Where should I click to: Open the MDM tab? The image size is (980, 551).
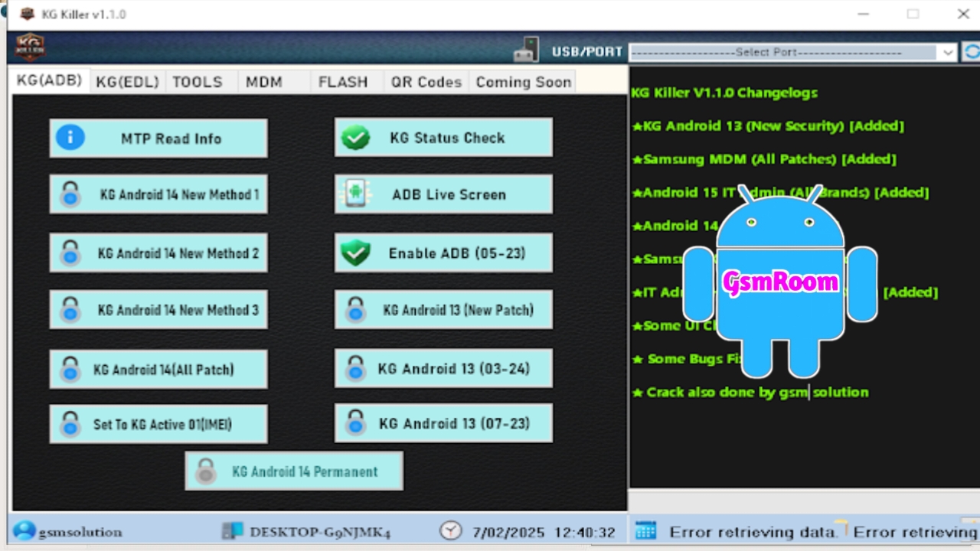point(263,82)
